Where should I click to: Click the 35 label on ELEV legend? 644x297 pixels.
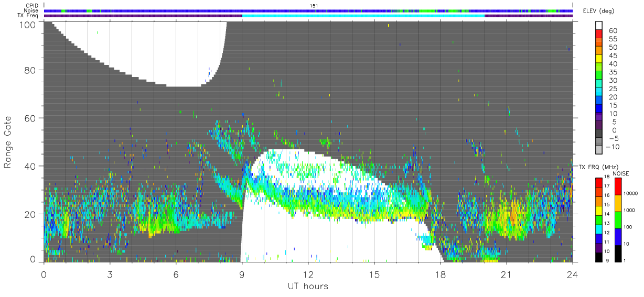click(x=613, y=72)
